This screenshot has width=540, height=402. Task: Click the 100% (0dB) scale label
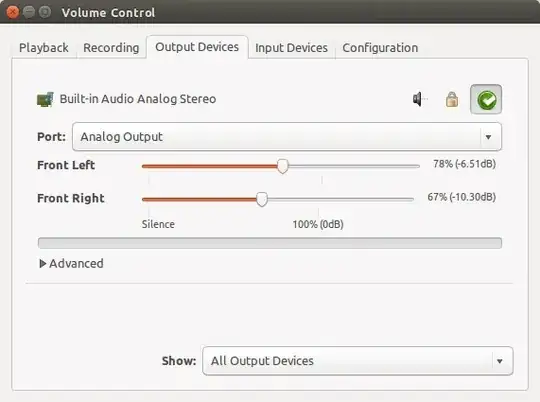(x=318, y=224)
